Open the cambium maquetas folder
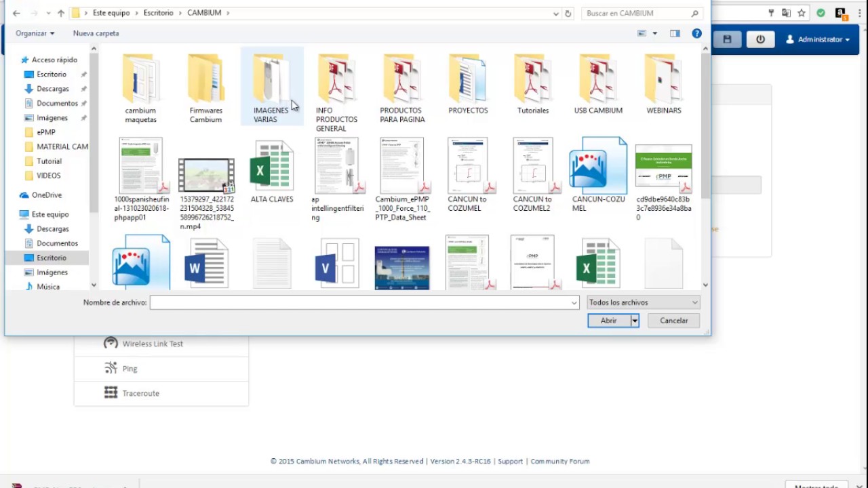 click(140, 87)
